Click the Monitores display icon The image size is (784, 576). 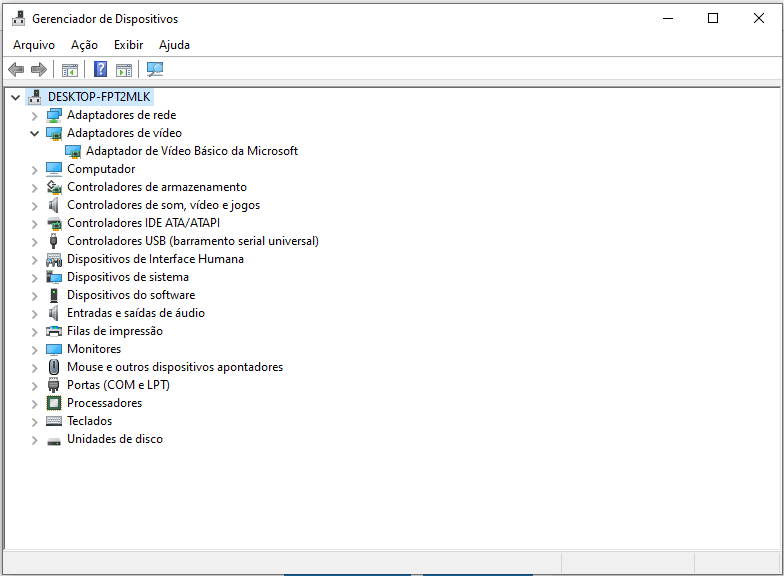[x=54, y=349]
